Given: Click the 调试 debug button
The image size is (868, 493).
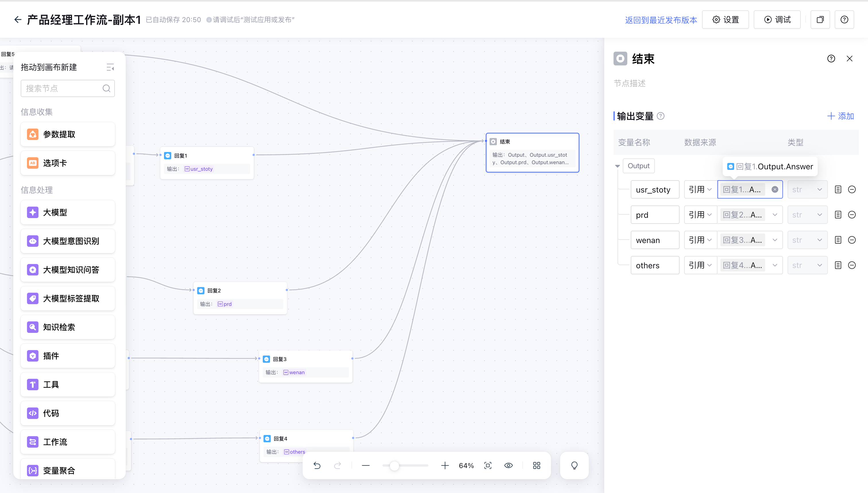Looking at the screenshot, I should pyautogui.click(x=777, y=20).
